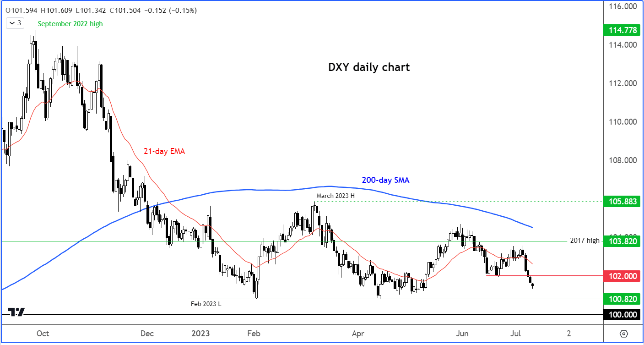Click the high value H101.609
The width and height of the screenshot is (644, 345).
57,11
